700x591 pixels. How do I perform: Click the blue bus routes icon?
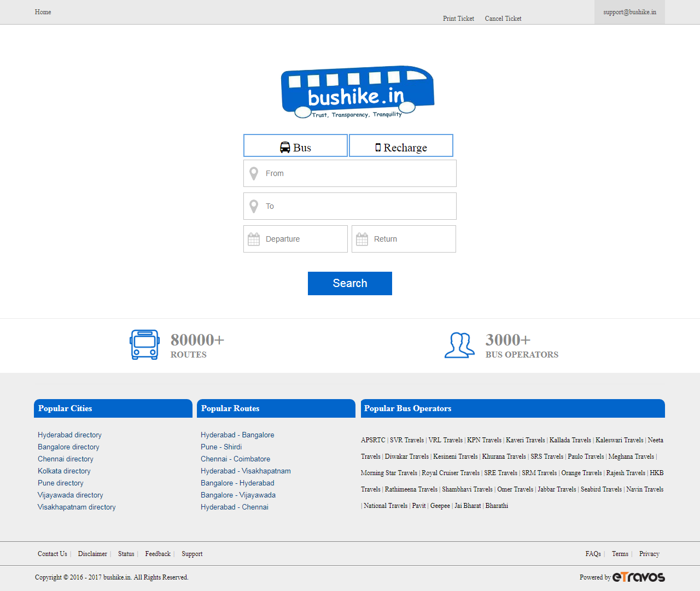point(144,344)
